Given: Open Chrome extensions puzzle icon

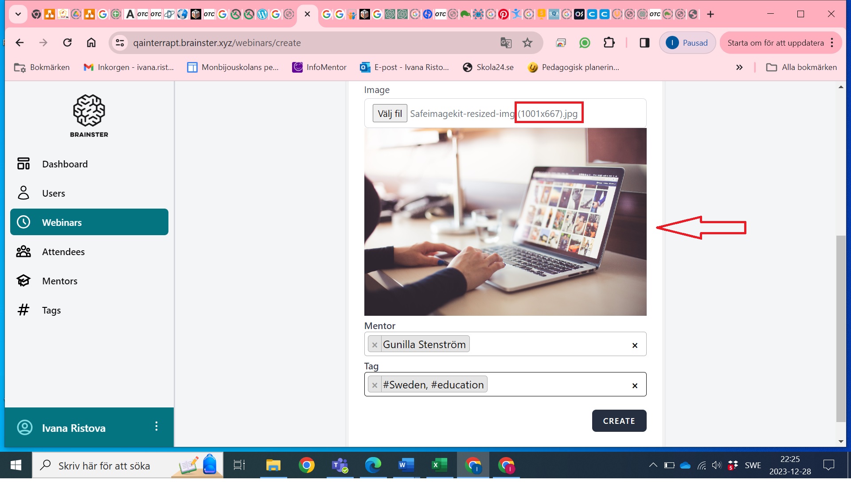Looking at the screenshot, I should coord(609,43).
